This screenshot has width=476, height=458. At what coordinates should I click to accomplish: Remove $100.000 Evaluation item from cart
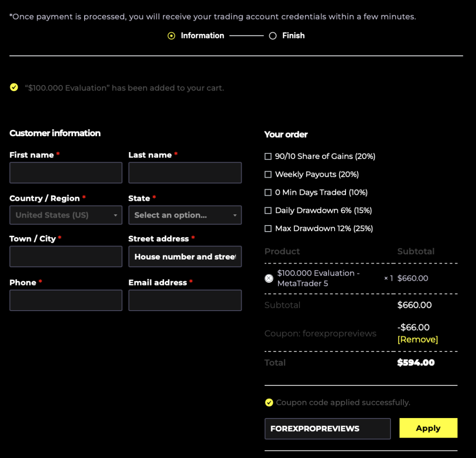269,278
